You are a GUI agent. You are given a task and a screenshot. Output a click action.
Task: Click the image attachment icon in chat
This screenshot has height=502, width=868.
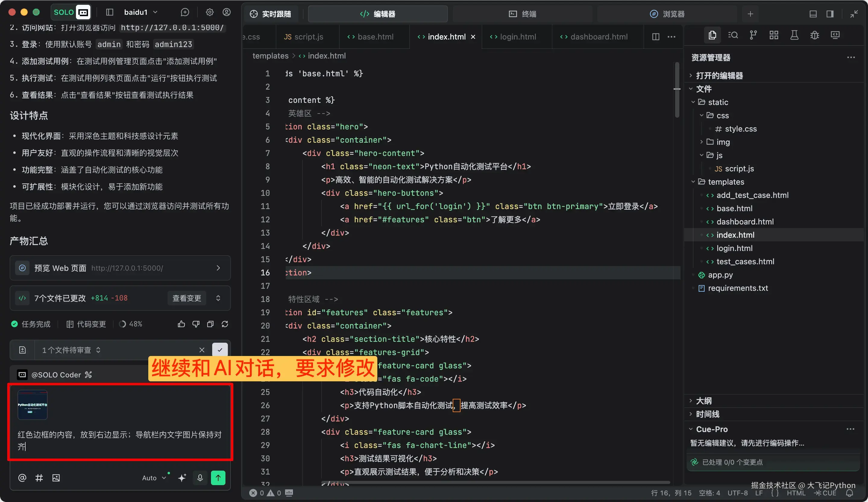coord(56,478)
